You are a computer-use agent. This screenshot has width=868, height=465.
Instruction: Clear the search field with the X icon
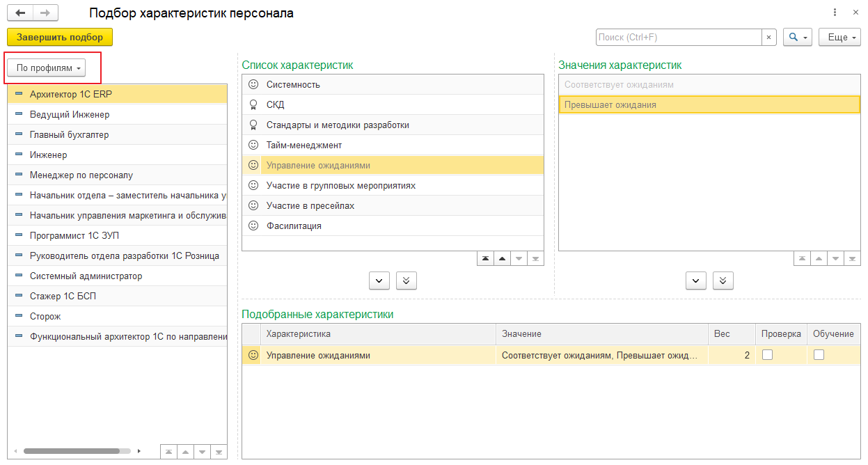tap(768, 38)
